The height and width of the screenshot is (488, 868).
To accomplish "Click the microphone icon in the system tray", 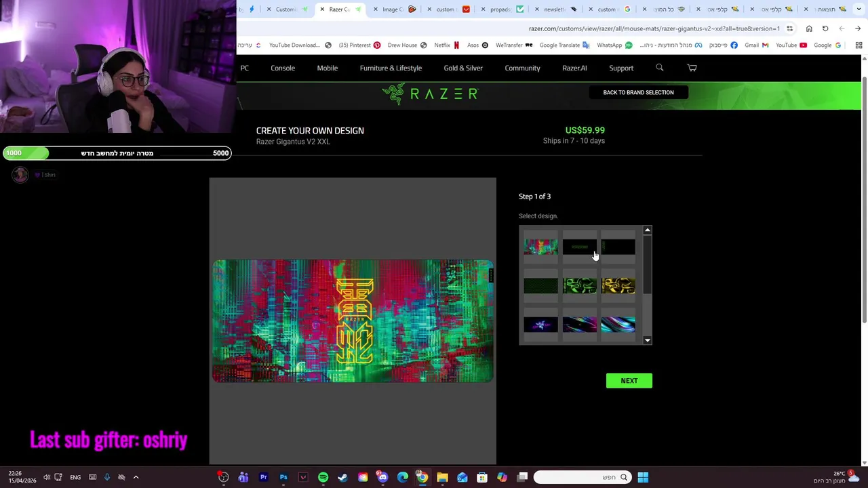I will click(x=107, y=477).
